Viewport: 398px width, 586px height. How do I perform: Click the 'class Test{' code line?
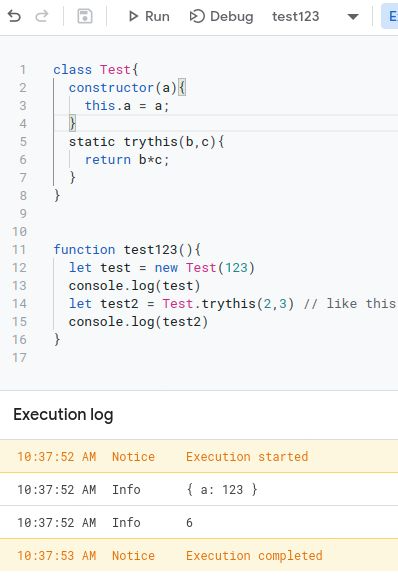click(96, 70)
